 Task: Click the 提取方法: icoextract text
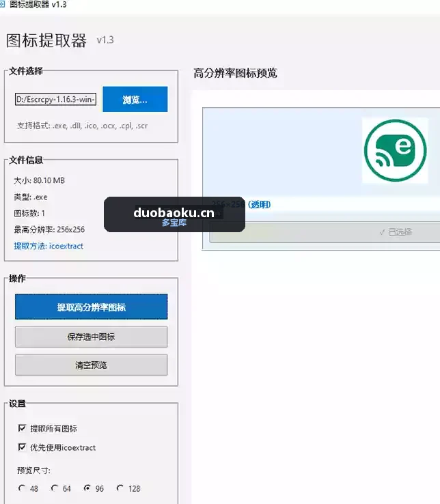click(49, 247)
